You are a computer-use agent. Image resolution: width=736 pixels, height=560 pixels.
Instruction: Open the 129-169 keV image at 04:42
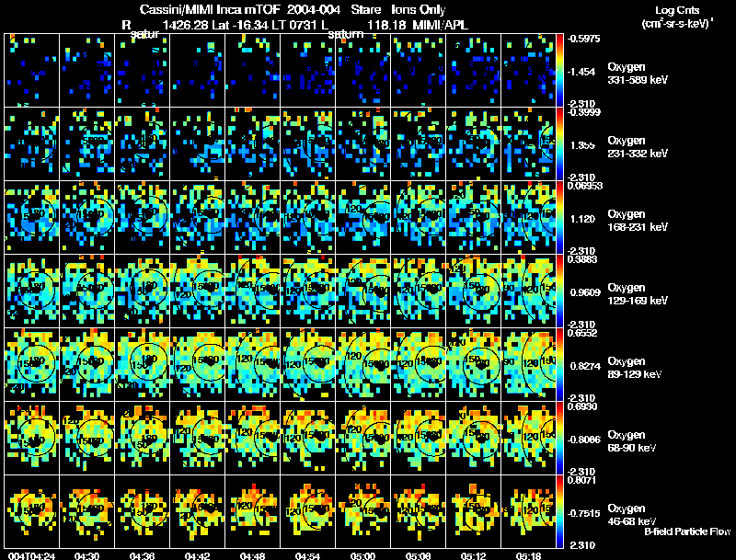tap(197, 291)
